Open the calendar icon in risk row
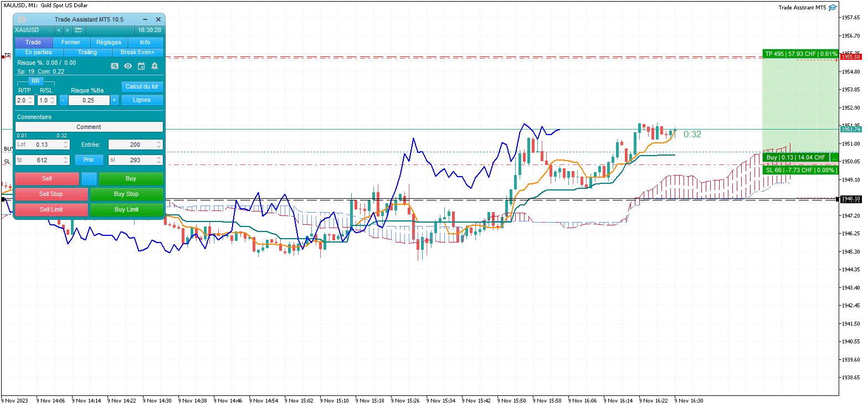This screenshot has height=407, width=868. (141, 66)
